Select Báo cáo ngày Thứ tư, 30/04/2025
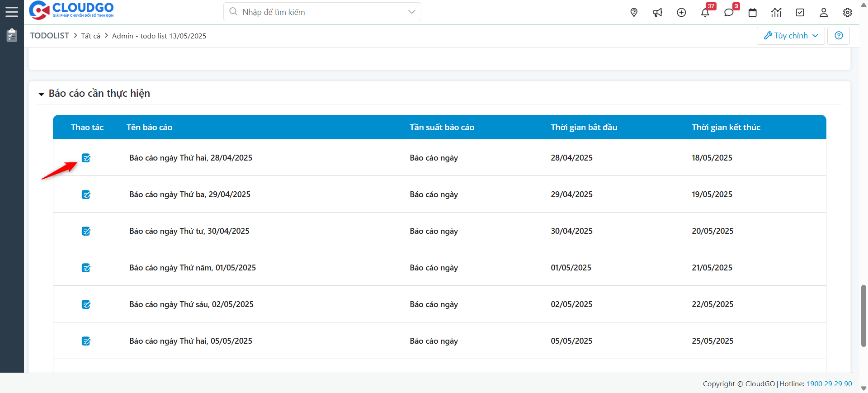Viewport: 868px width, 393px height. (189, 231)
